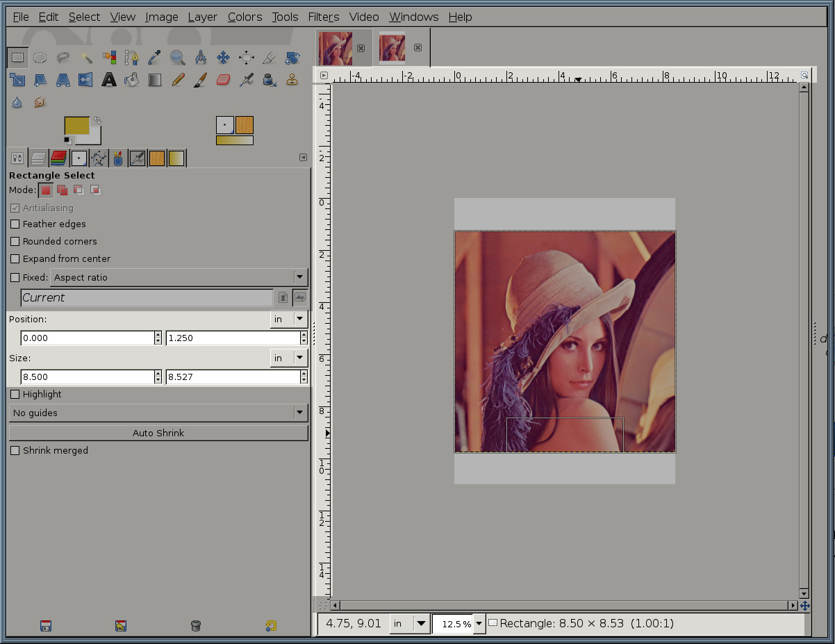Select the Fuzzy Select magic wand tool

(86, 57)
